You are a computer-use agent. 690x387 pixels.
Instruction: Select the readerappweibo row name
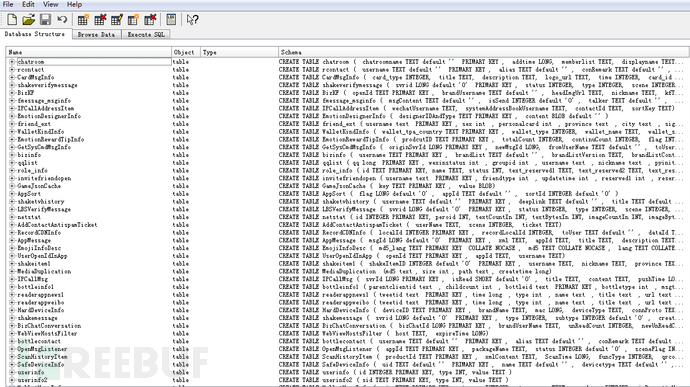pyautogui.click(x=40, y=302)
